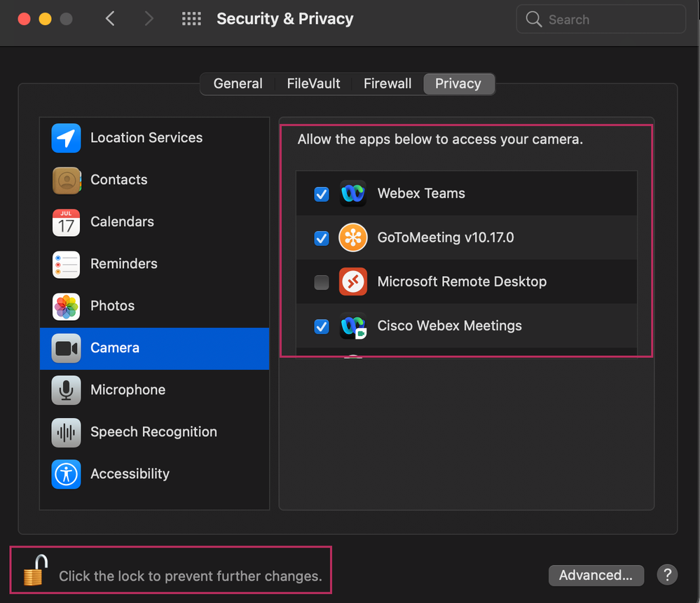Click the Webex Teams label

tap(421, 193)
